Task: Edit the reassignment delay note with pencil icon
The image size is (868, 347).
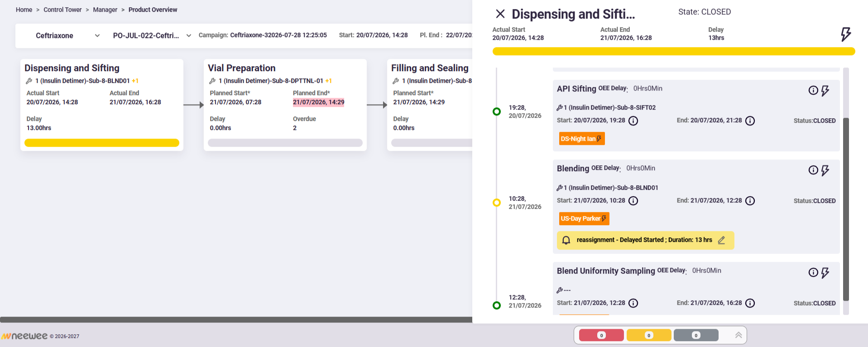Action: [721, 240]
